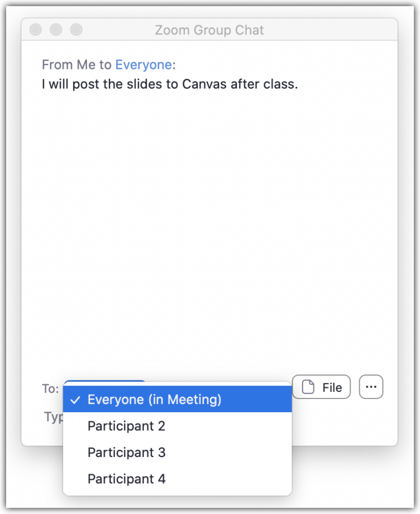Viewport: 420px width, 514px height.
Task: Click inside the empty chat history area
Action: [x=210, y=230]
